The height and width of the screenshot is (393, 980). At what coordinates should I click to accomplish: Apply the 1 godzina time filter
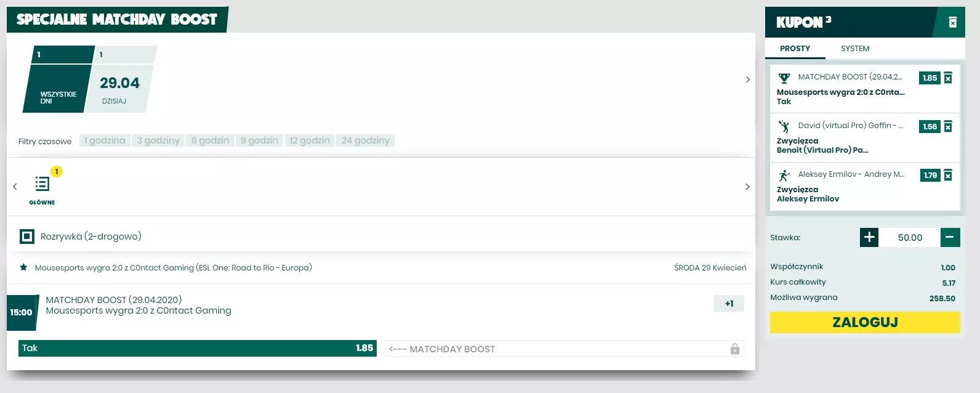click(x=105, y=140)
